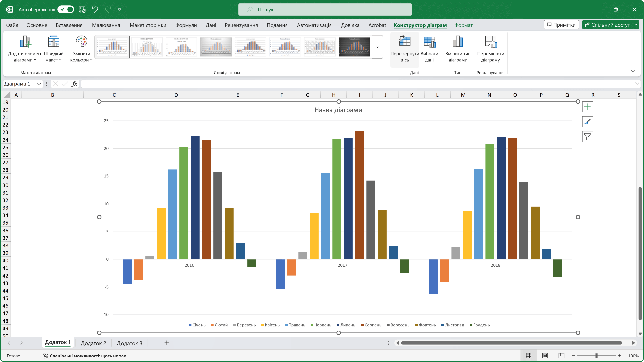Screen dimensions: 644x362
Task: Click the Примітки button
Action: [x=561, y=25]
